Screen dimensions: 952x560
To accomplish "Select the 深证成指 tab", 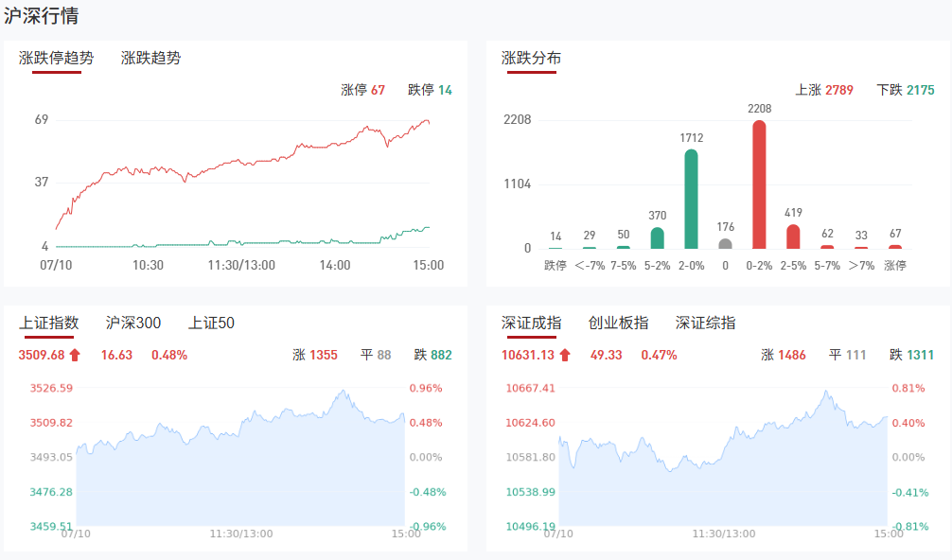I will point(531,323).
